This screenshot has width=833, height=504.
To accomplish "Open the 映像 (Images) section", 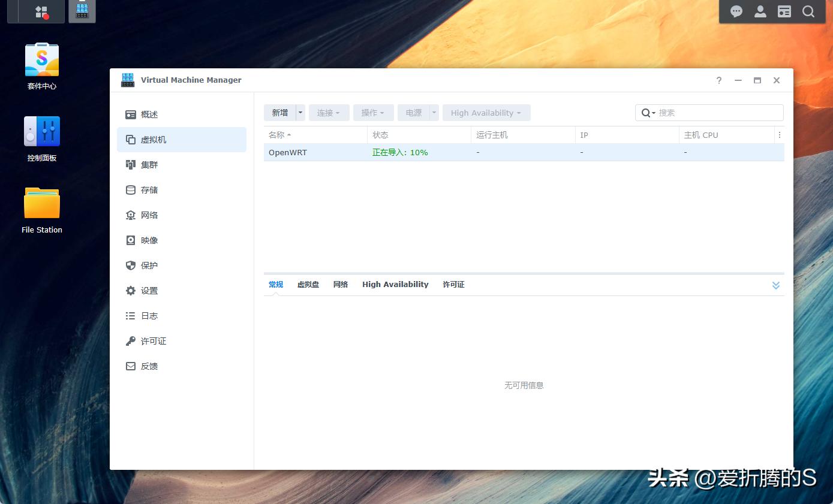I will point(149,240).
